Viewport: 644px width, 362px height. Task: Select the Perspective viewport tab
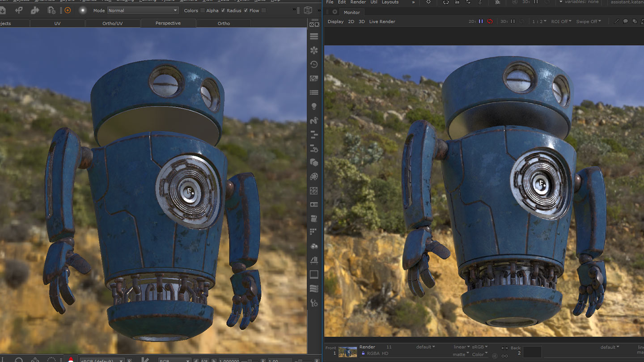tap(168, 23)
